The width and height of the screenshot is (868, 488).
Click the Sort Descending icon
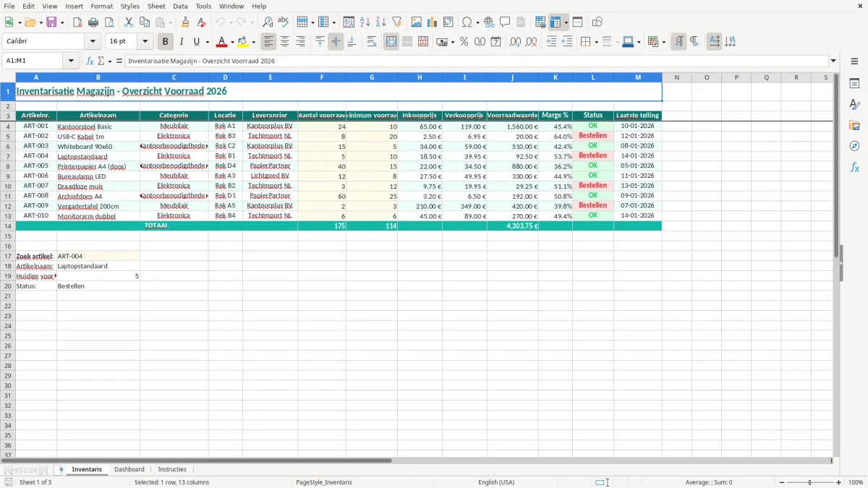[x=380, y=22]
